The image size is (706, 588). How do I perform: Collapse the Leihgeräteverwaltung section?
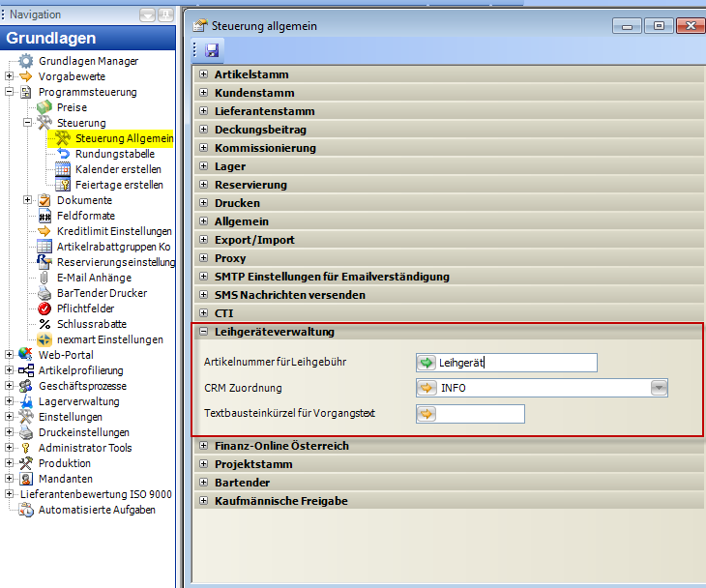coord(204,332)
